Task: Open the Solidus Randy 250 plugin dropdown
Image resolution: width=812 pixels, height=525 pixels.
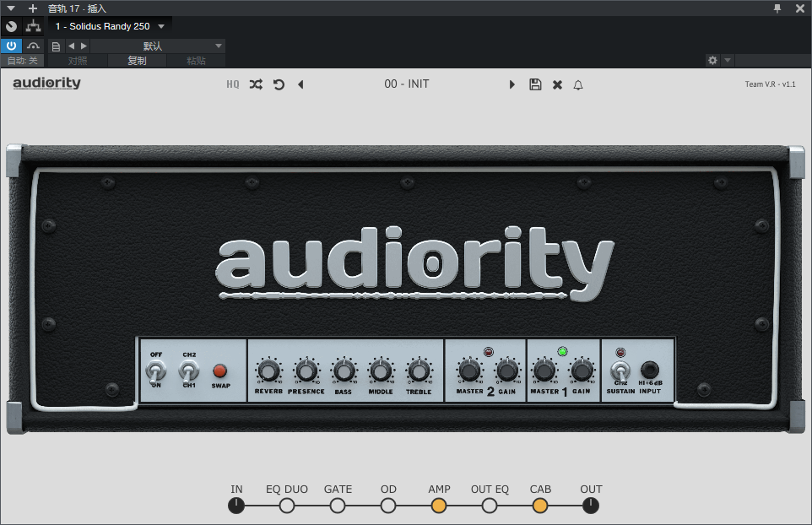Action: coord(161,26)
